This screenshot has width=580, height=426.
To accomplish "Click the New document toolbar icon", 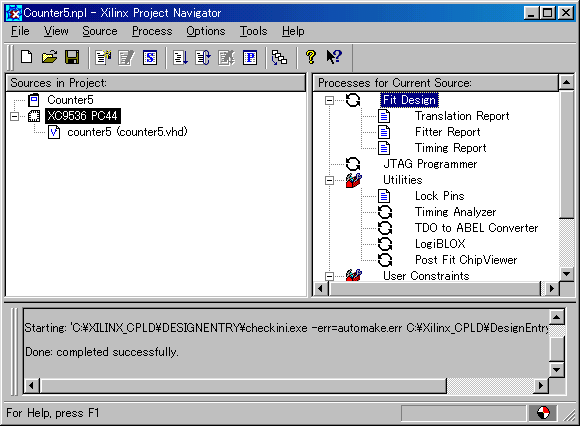I will tap(27, 57).
